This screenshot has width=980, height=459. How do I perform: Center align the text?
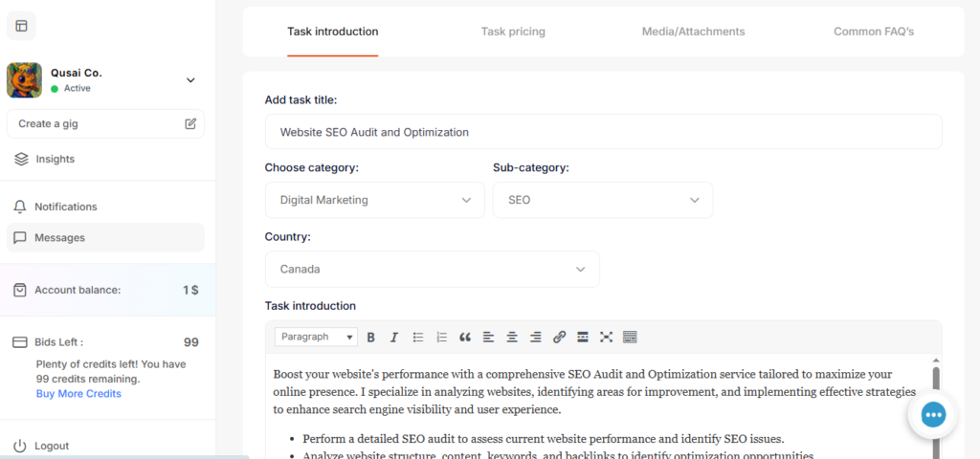click(x=512, y=337)
